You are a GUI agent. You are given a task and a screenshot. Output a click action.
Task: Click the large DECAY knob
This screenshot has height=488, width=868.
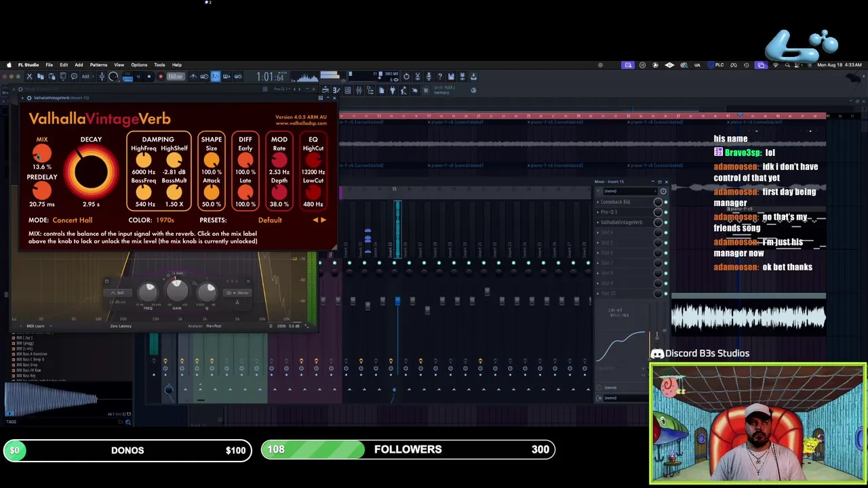[91, 171]
